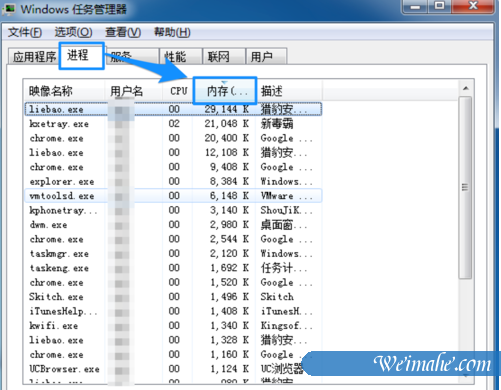Viewport: 501px width, 390px height.
Task: Switch to the 用户 tab
Action: click(x=266, y=56)
